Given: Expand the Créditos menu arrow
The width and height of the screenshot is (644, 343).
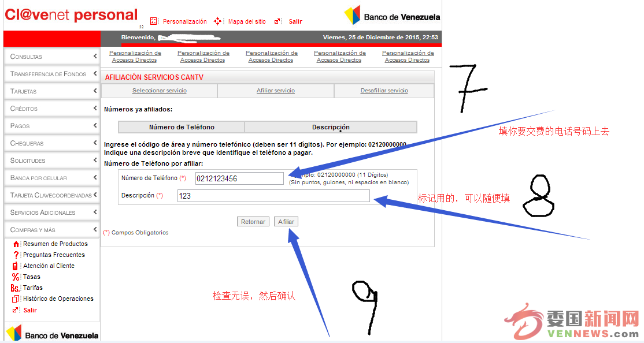Looking at the screenshot, I should click(95, 109).
